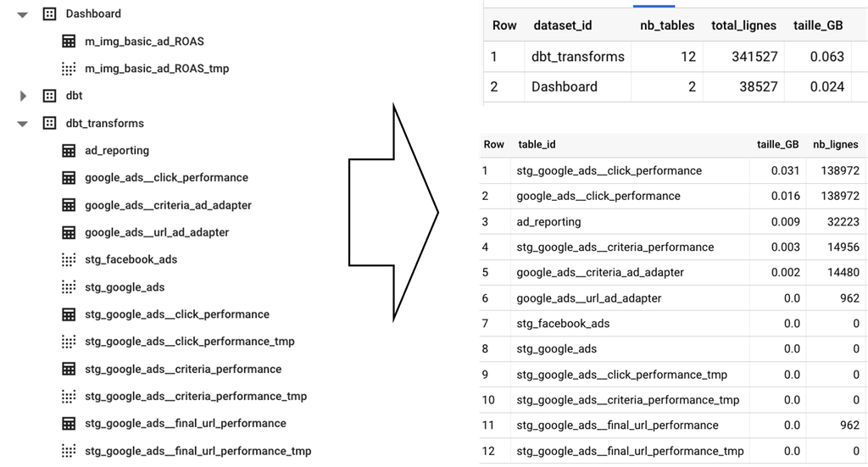Click the view icon next to stg_facebook_ads
Image resolution: width=868 pixels, height=467 pixels.
tap(69, 259)
